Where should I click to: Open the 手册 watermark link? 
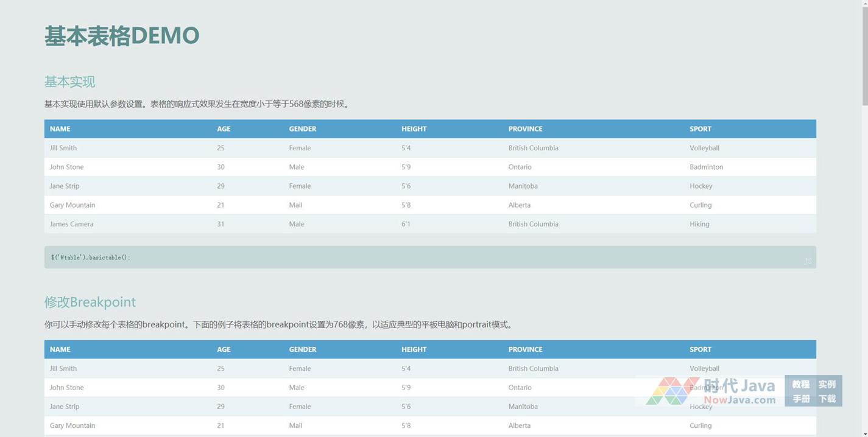800,399
